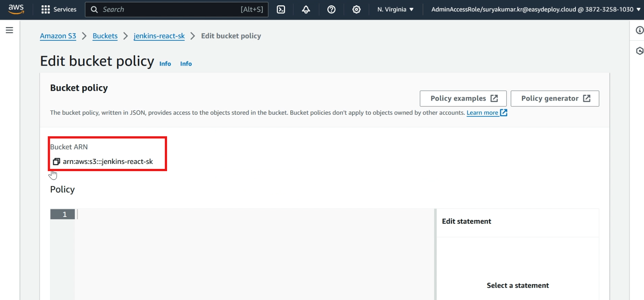This screenshot has height=300, width=644.
Task: Open the Services grid menu
Action: (59, 9)
